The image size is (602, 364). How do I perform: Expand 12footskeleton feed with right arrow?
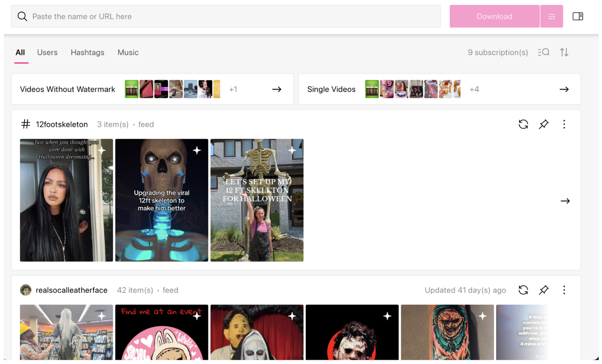click(x=565, y=201)
